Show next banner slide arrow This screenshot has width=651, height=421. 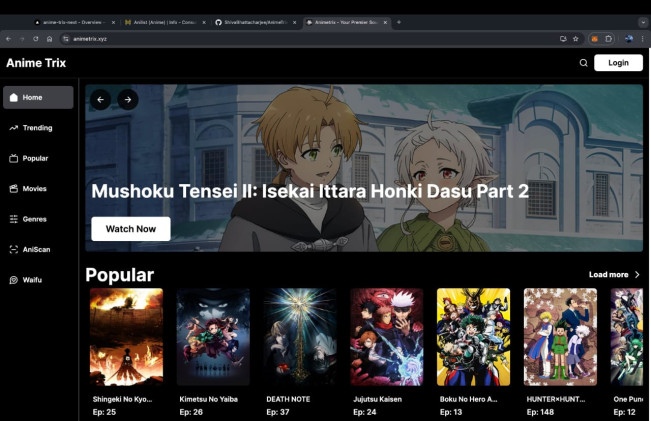(128, 100)
